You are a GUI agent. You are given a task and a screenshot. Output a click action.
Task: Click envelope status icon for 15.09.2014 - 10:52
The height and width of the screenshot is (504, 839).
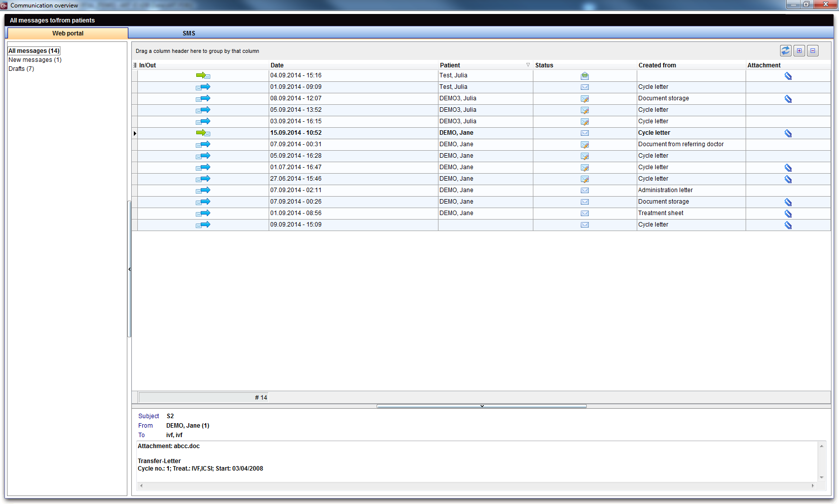(585, 133)
